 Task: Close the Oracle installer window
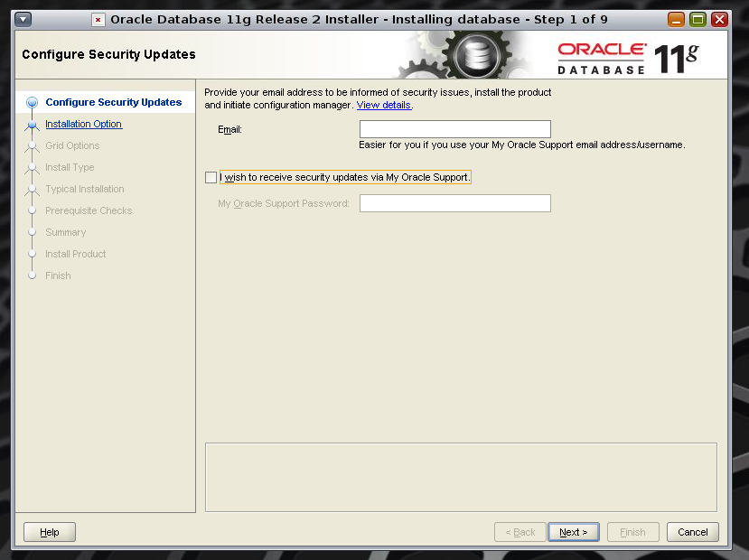(x=719, y=20)
